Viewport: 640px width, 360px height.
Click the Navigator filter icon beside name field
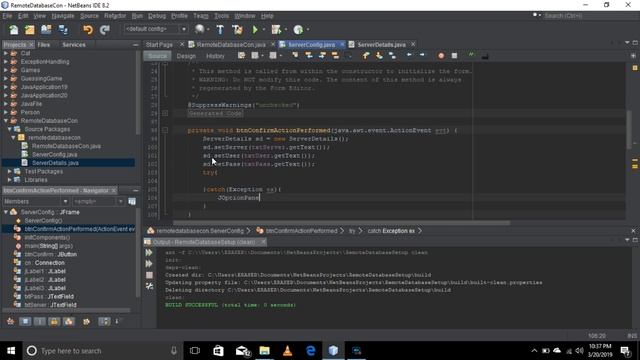click(132, 201)
